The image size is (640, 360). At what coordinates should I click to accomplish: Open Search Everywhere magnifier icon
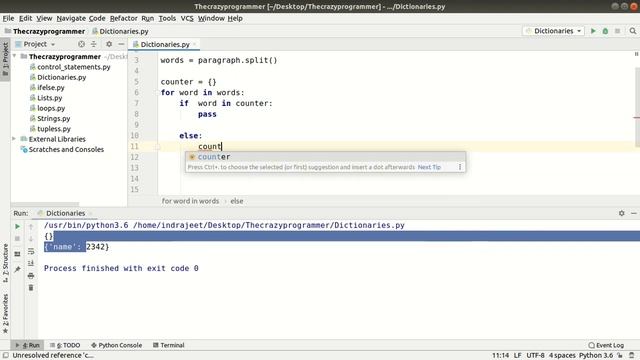pos(633,31)
